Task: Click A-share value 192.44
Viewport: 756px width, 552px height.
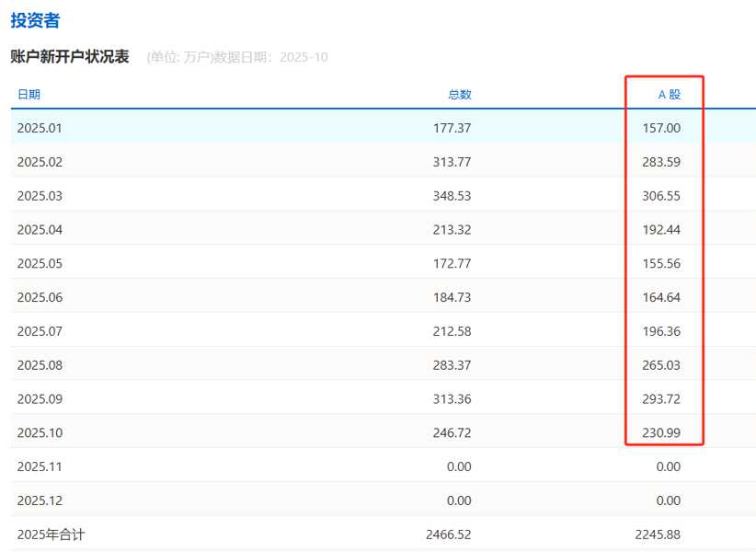Action: (661, 229)
